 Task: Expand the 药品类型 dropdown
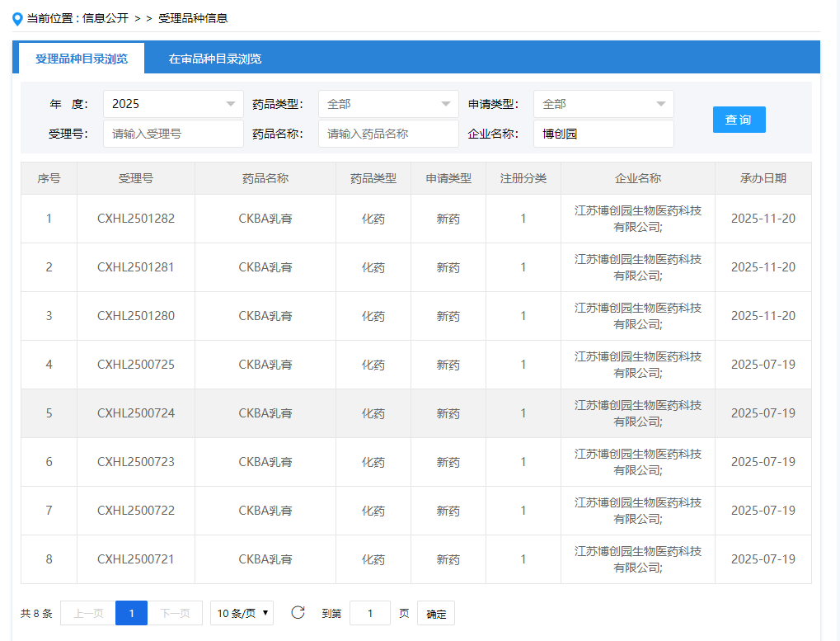click(x=388, y=104)
